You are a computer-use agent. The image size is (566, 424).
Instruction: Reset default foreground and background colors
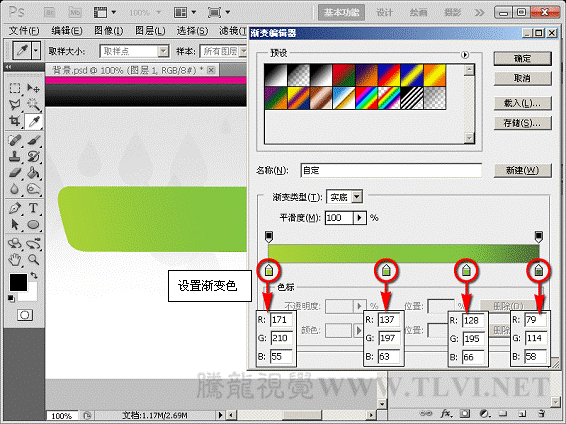coord(11,298)
